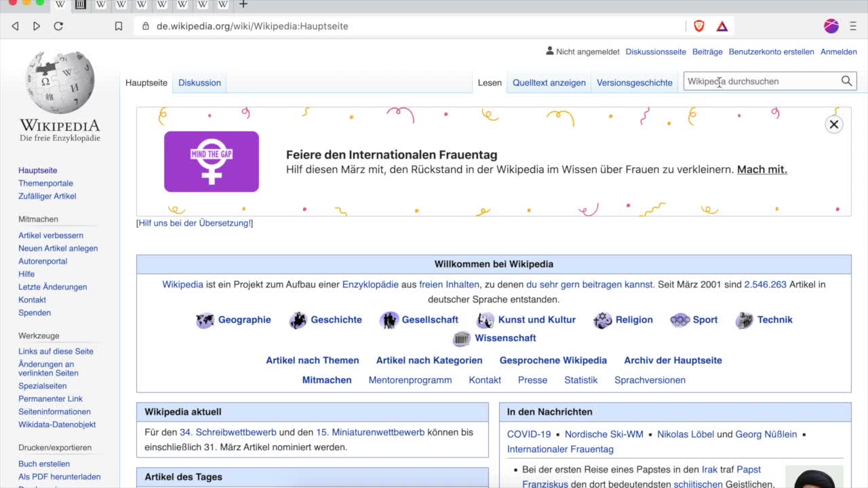The height and width of the screenshot is (488, 868).
Task: Open the Brave Shields lion icon
Action: (699, 26)
